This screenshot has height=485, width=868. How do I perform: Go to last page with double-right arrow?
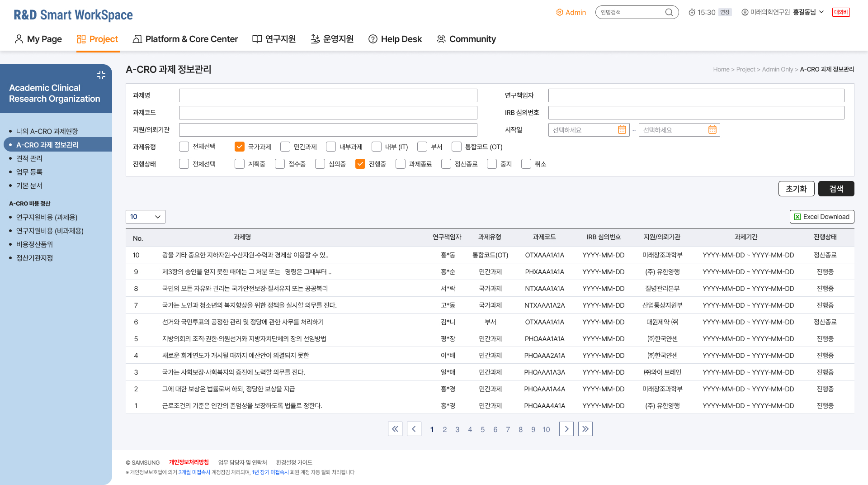tap(585, 429)
